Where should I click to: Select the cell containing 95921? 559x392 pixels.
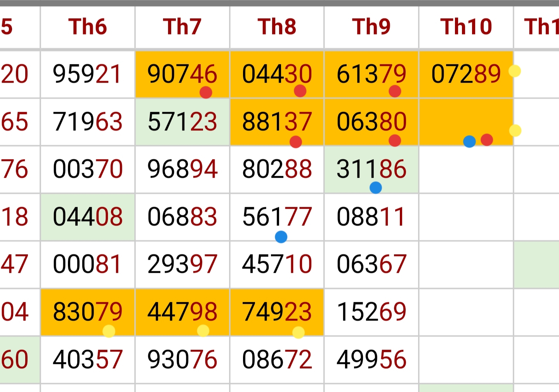click(88, 74)
